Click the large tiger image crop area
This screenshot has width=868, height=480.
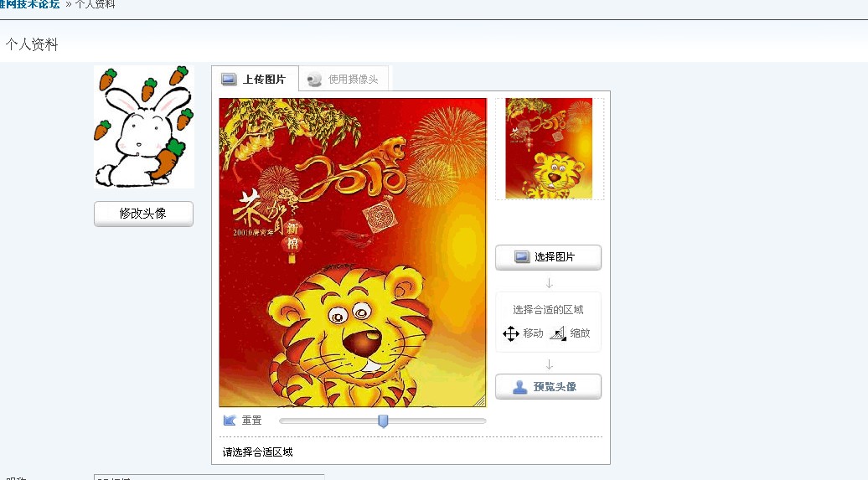tap(353, 252)
